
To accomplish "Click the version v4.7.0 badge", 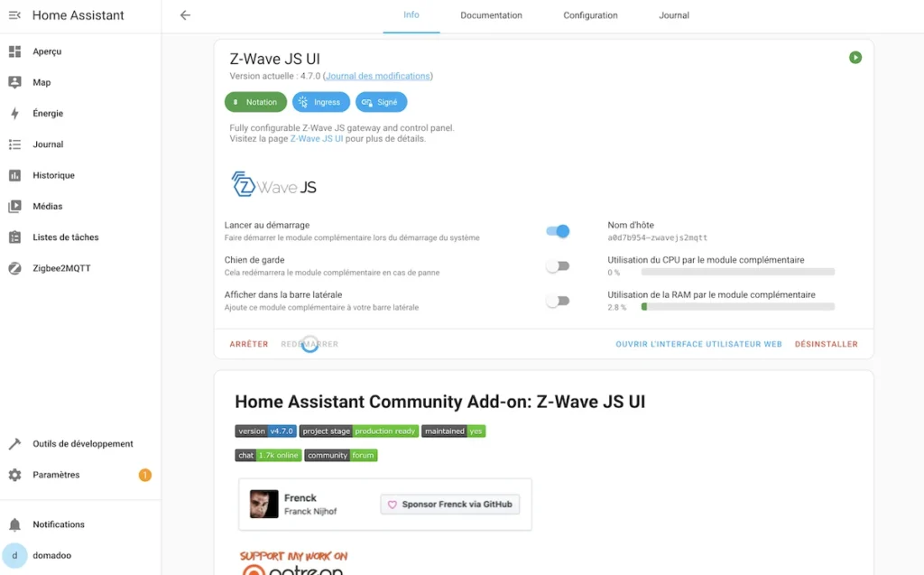I will coord(266,431).
